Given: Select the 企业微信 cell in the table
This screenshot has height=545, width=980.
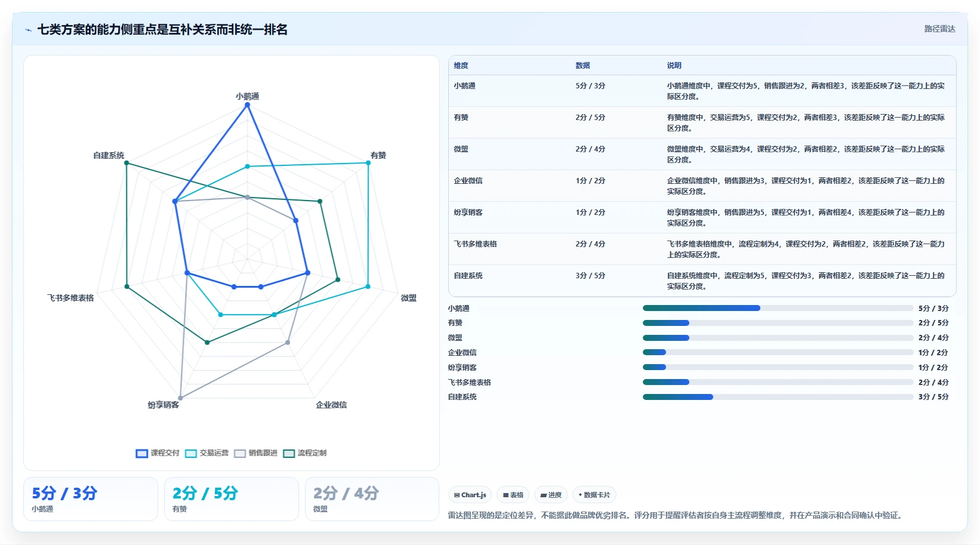Looking at the screenshot, I should pyautogui.click(x=468, y=181).
